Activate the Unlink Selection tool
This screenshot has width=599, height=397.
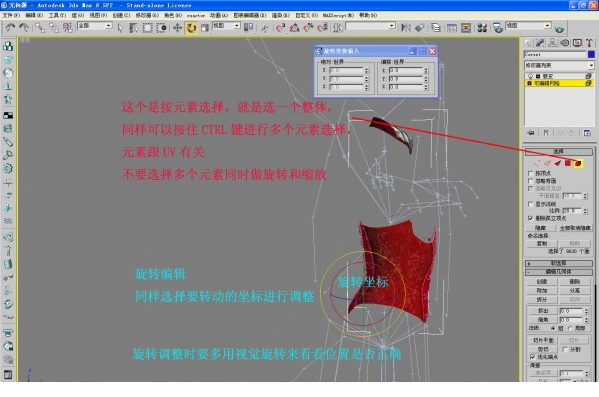pyautogui.click(x=53, y=28)
